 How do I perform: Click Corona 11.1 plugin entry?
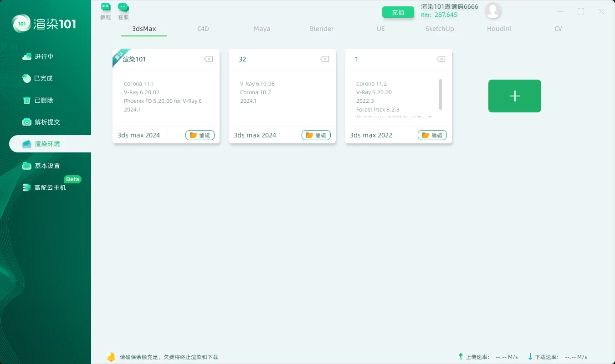[x=138, y=84]
